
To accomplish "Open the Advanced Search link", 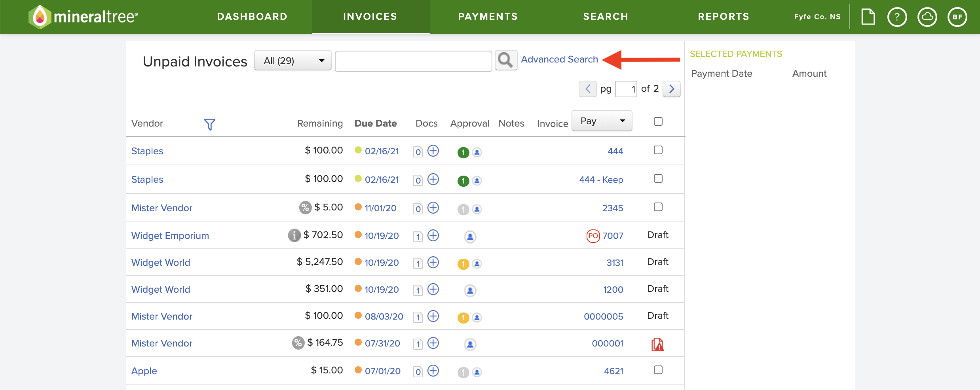I will pos(559,59).
